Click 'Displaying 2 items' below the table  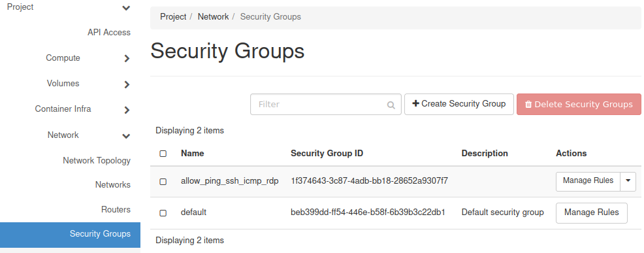point(190,240)
